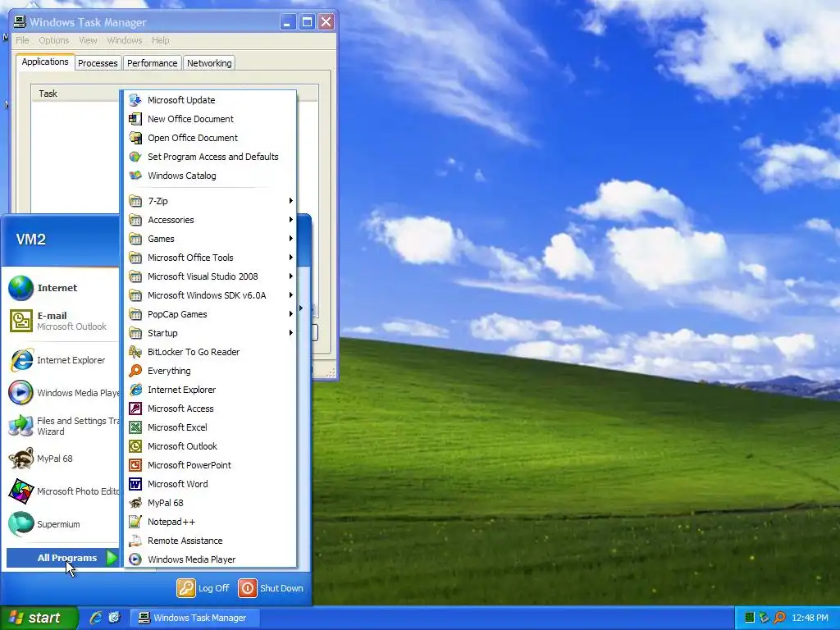The width and height of the screenshot is (840, 630).
Task: Click the Open Office Document icon
Action: 135,138
